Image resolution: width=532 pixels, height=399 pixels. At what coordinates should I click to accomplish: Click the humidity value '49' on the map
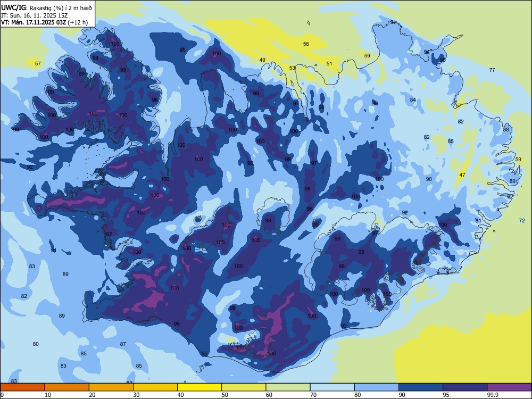coord(262,60)
